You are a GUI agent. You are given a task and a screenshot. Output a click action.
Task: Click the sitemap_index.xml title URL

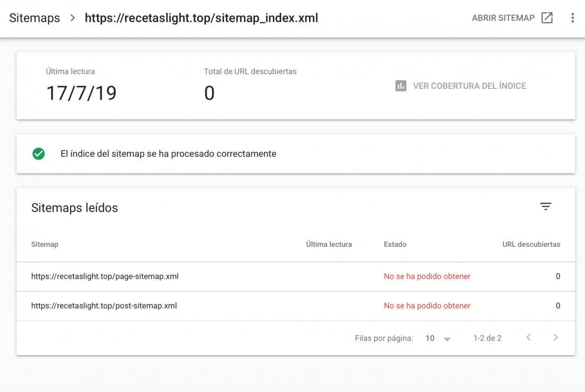tap(201, 18)
